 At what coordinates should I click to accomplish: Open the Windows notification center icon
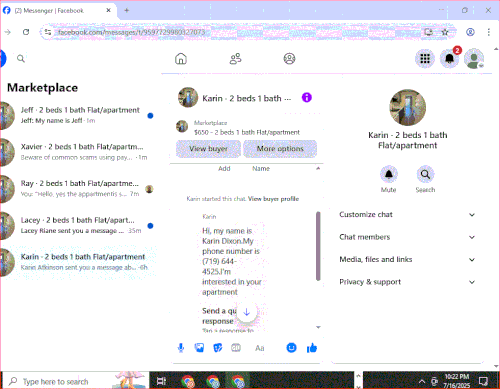[483, 381]
